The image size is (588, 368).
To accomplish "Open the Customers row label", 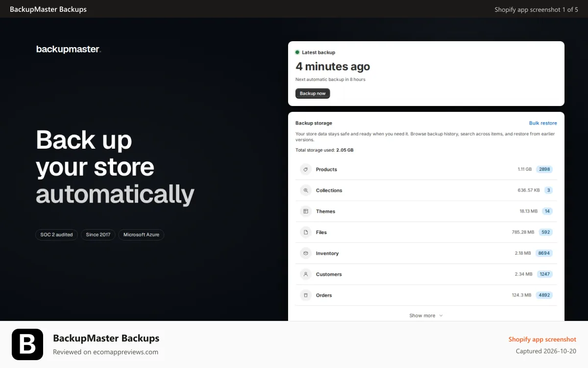I will (x=329, y=274).
